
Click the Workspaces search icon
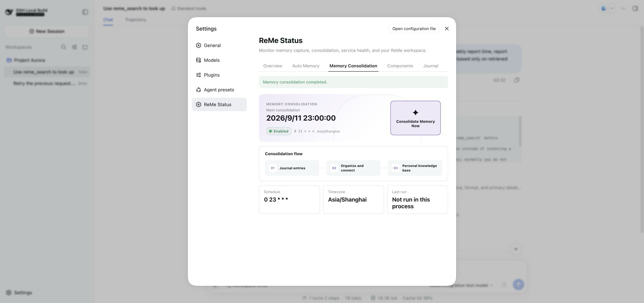coord(63,47)
